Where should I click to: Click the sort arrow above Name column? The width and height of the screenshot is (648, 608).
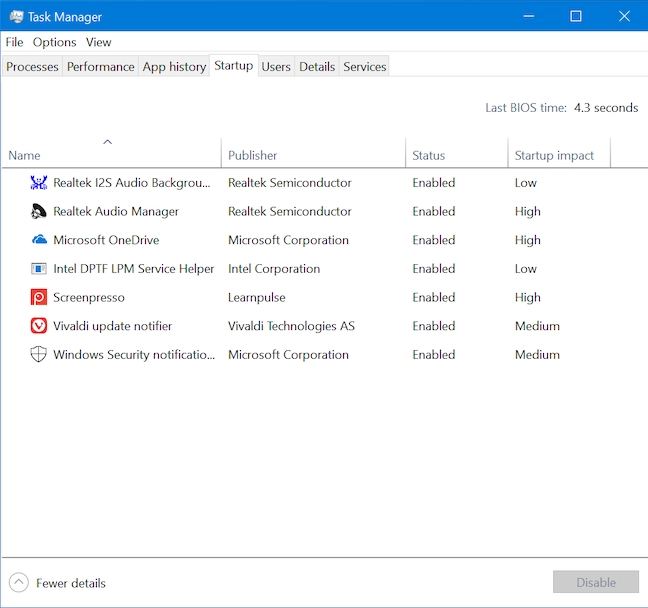pos(107,142)
